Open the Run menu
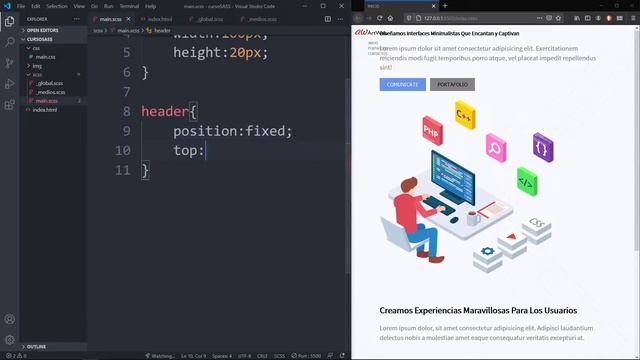Viewport: 640px width, 360px height. click(109, 6)
